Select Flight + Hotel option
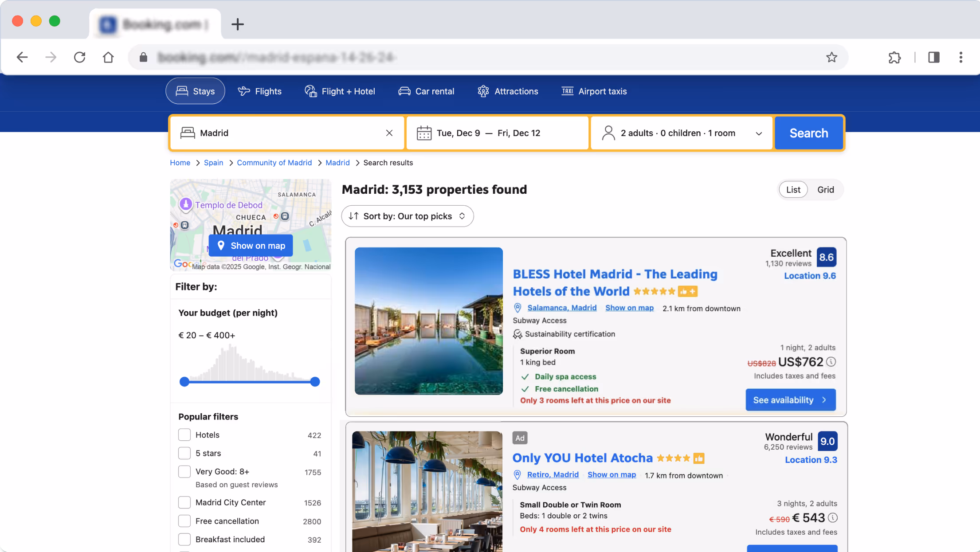980x552 pixels. click(x=340, y=91)
